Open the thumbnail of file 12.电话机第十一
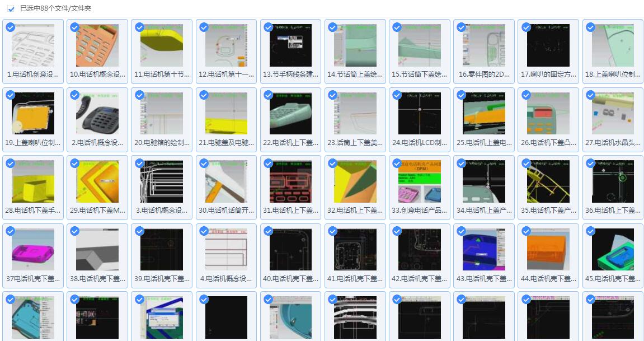This screenshot has width=644, height=341. coord(226,45)
